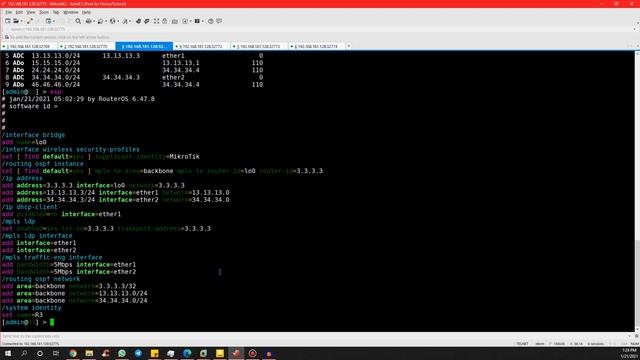Viewport: 640px width, 360px height.
Task: Click the add new tab button after the tabs
Action: tap(349, 46)
